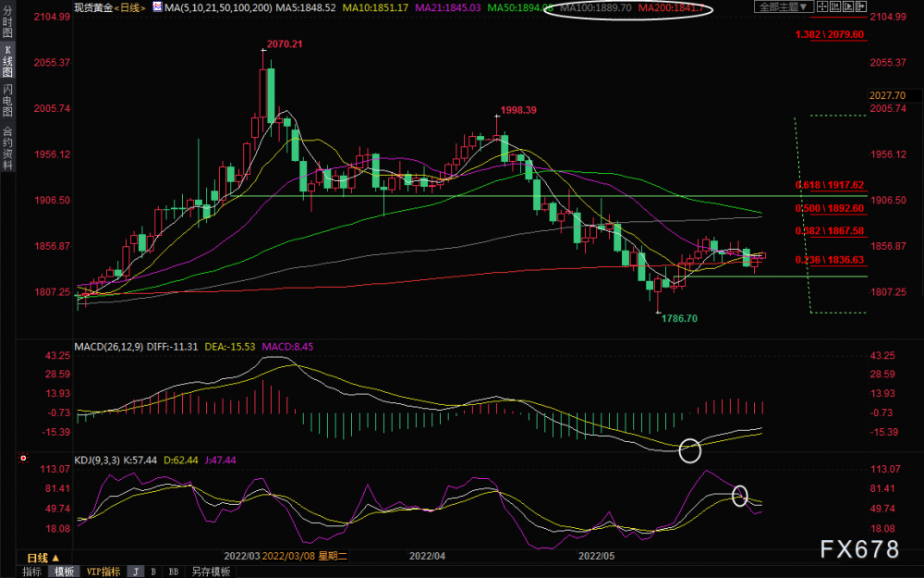Viewport: 924px width, 578px height.
Task: Click the shift-right arrow icon at top right
Action: coord(861,6)
